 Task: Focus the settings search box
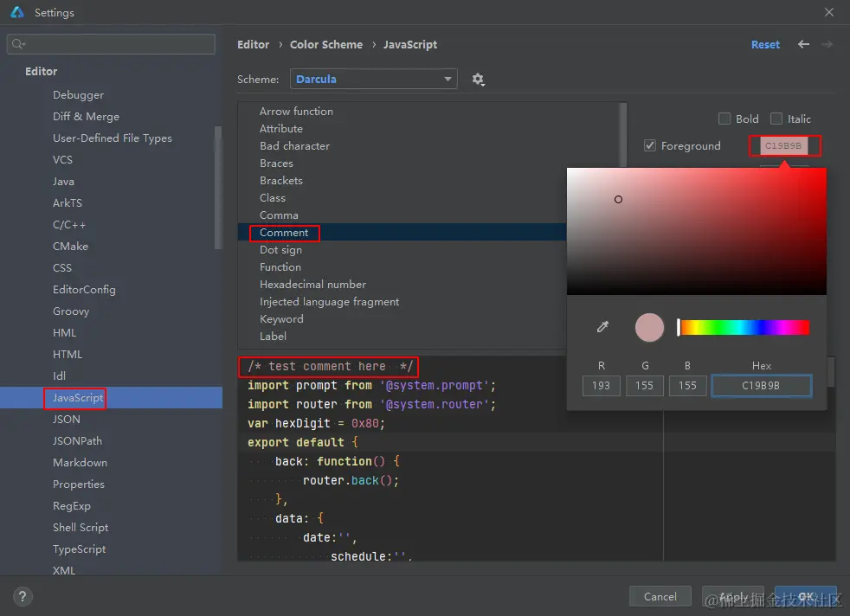click(x=111, y=44)
